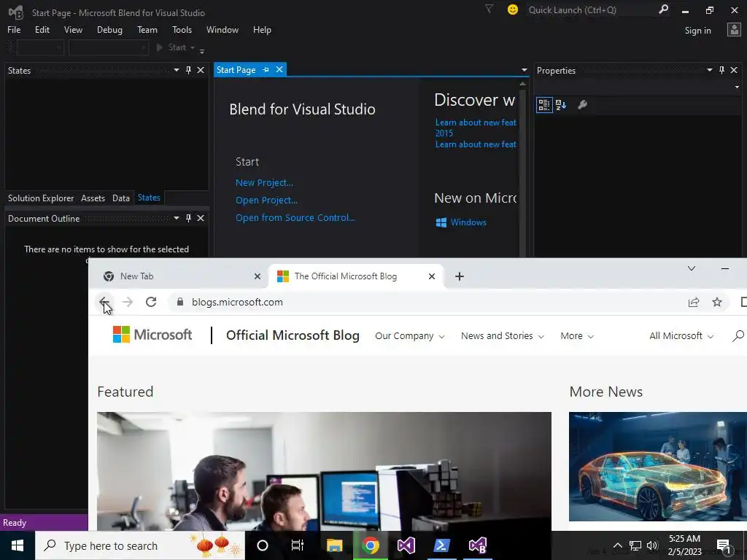Bookmark this page with the star icon

717,302
